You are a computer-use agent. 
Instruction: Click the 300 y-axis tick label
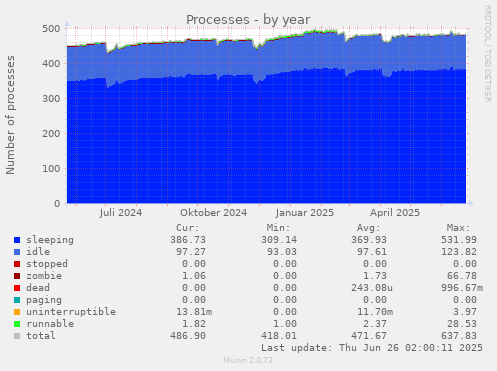click(x=51, y=99)
